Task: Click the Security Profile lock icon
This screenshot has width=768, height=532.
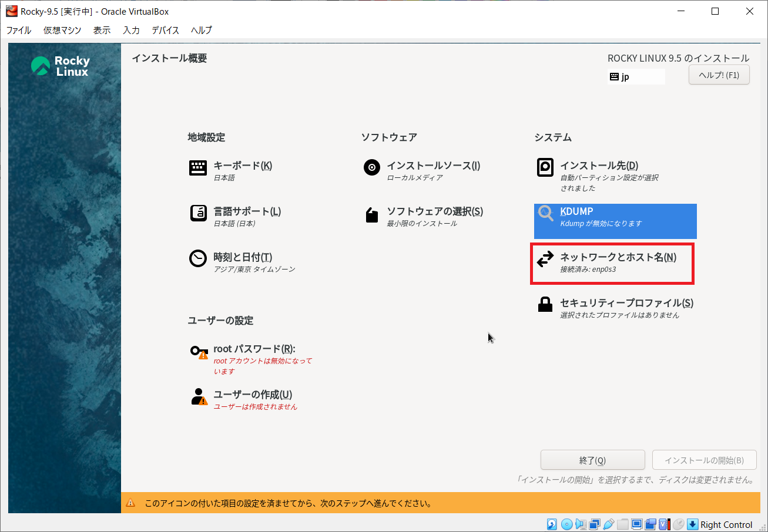Action: click(x=545, y=304)
